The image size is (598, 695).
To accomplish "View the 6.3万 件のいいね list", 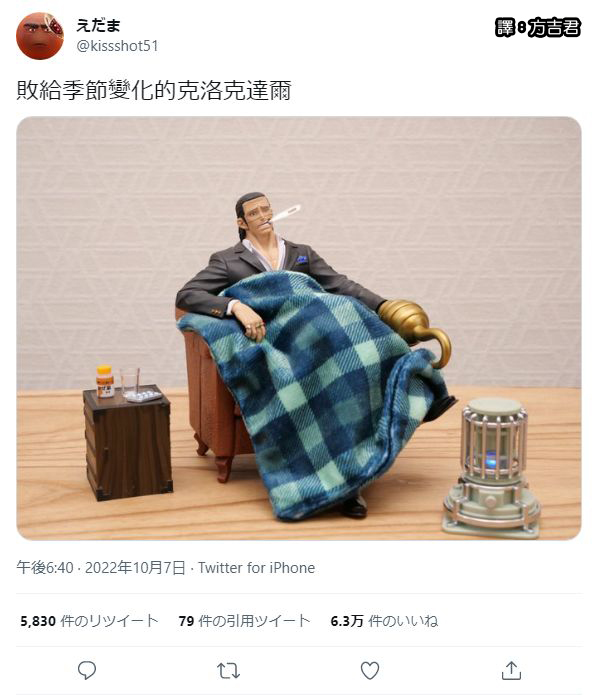I will (384, 621).
